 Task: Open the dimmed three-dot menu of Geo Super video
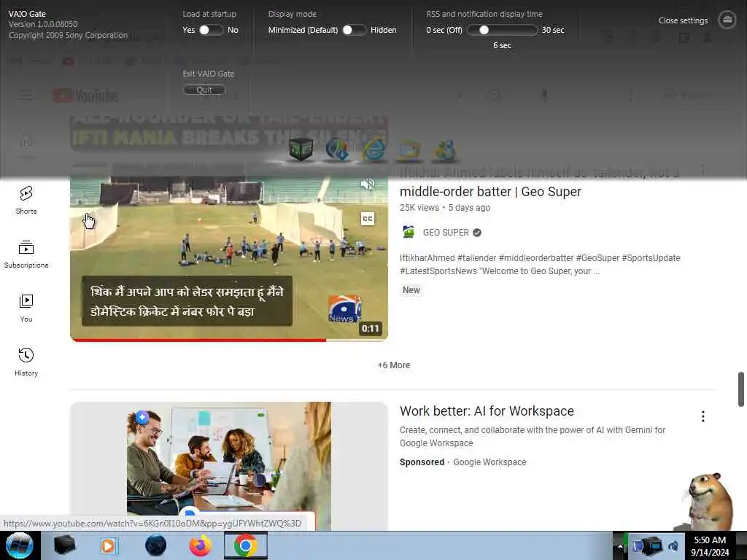[703, 171]
